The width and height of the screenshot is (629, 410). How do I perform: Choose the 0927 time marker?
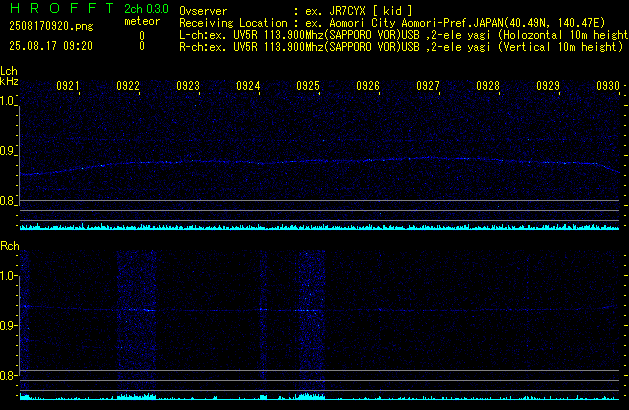(x=428, y=86)
